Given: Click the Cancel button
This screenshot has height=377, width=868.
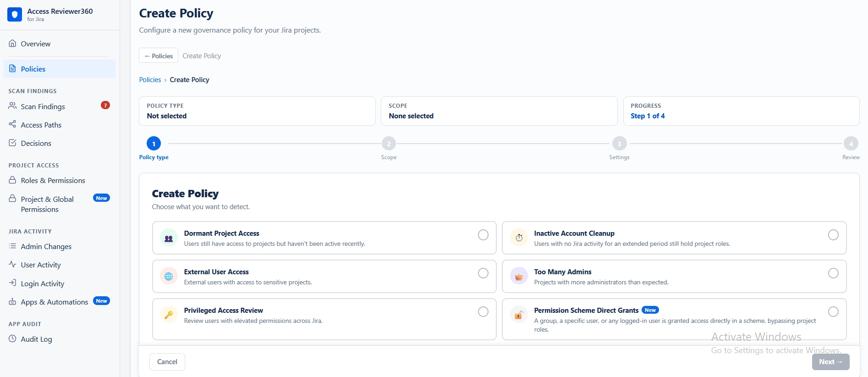Looking at the screenshot, I should pos(167,361).
